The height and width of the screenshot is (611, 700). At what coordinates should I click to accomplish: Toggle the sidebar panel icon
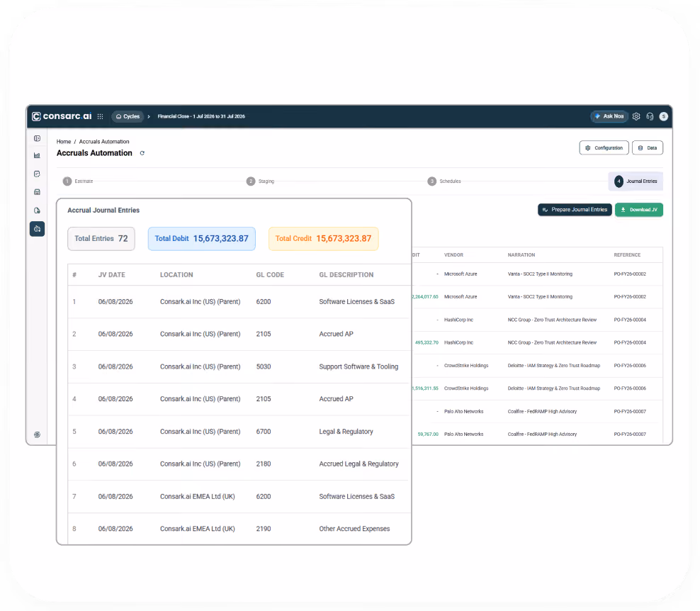click(37, 138)
